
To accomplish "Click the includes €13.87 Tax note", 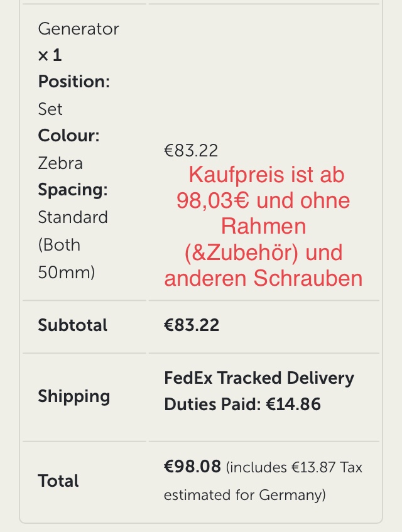I will pos(294,467).
